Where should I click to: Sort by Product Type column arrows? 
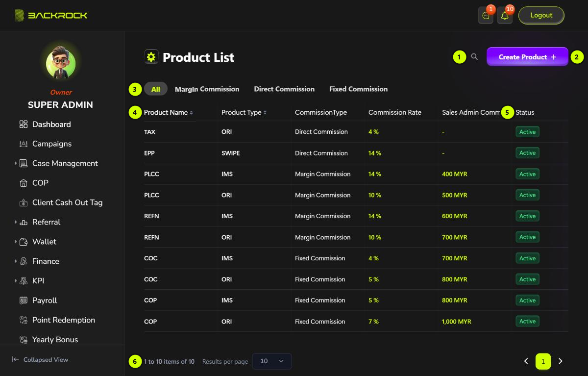pos(265,113)
